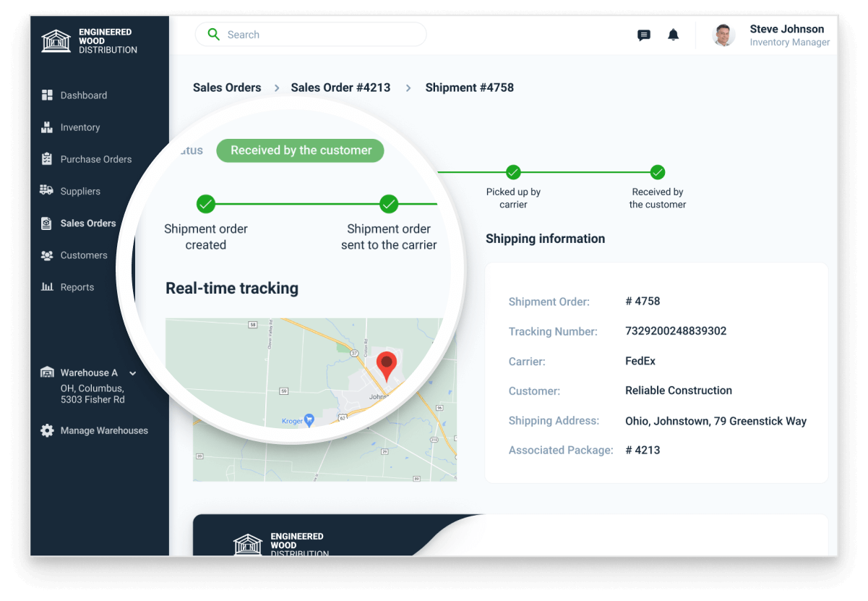
Task: Open the notifications bell
Action: tap(673, 35)
